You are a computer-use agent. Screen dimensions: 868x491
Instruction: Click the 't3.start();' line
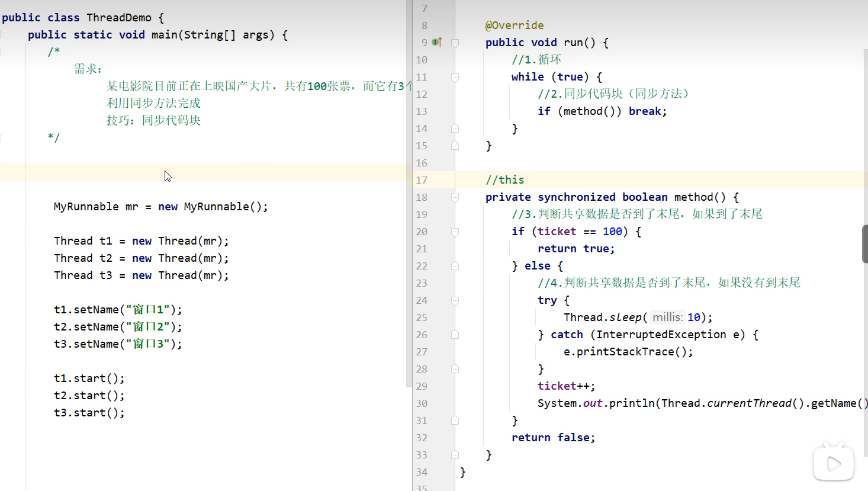point(89,413)
